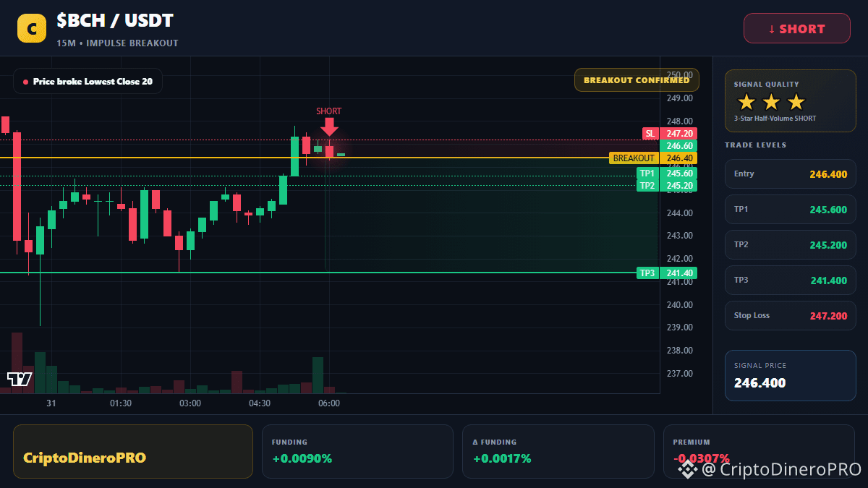The height and width of the screenshot is (488, 868).
Task: Click the TP1 245.60 chart label
Action: [x=666, y=174]
